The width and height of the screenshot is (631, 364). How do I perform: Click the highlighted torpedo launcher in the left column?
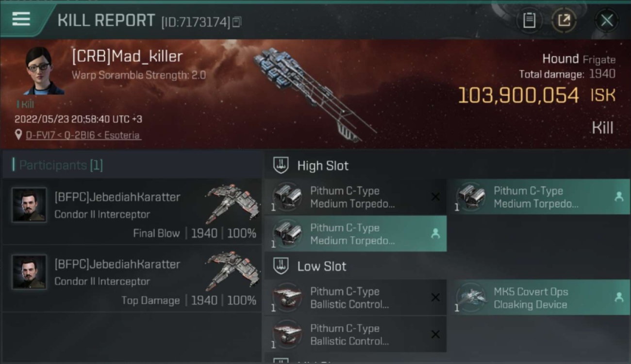[x=355, y=234]
